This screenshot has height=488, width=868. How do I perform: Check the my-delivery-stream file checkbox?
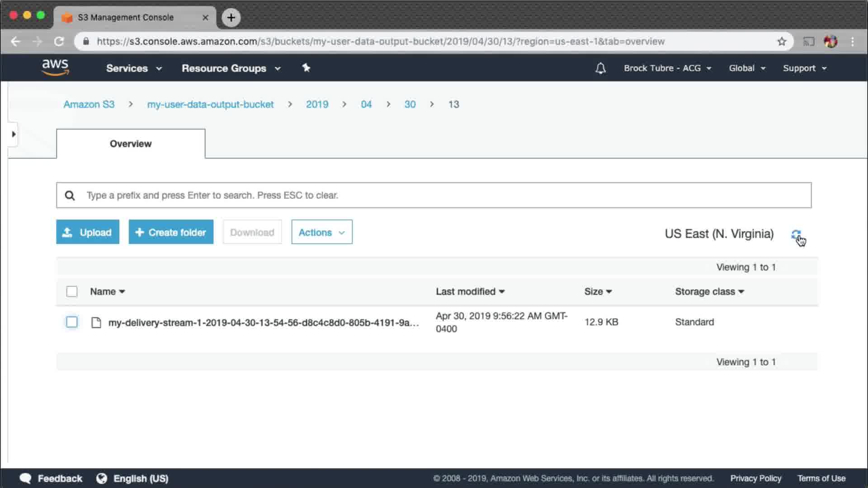[x=72, y=322]
